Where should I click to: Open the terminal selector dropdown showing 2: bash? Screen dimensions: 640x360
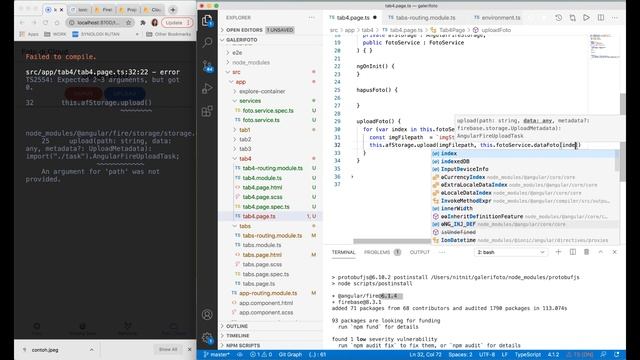(511, 252)
